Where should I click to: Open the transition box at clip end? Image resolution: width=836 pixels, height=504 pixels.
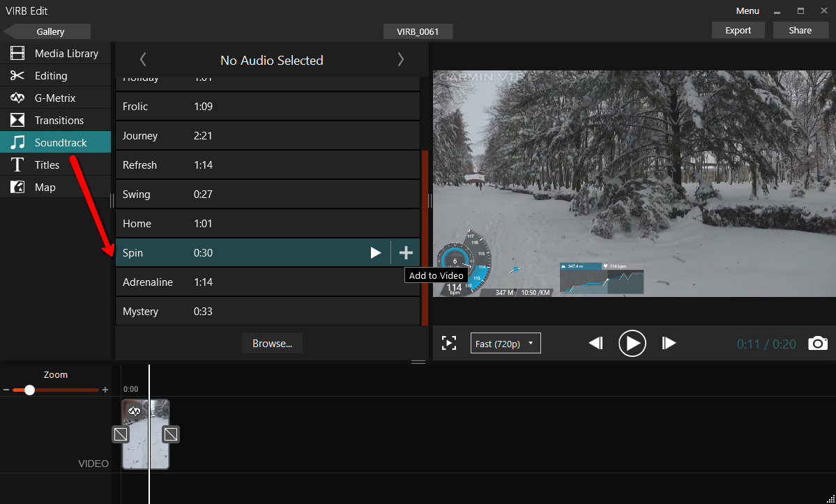[x=171, y=434]
